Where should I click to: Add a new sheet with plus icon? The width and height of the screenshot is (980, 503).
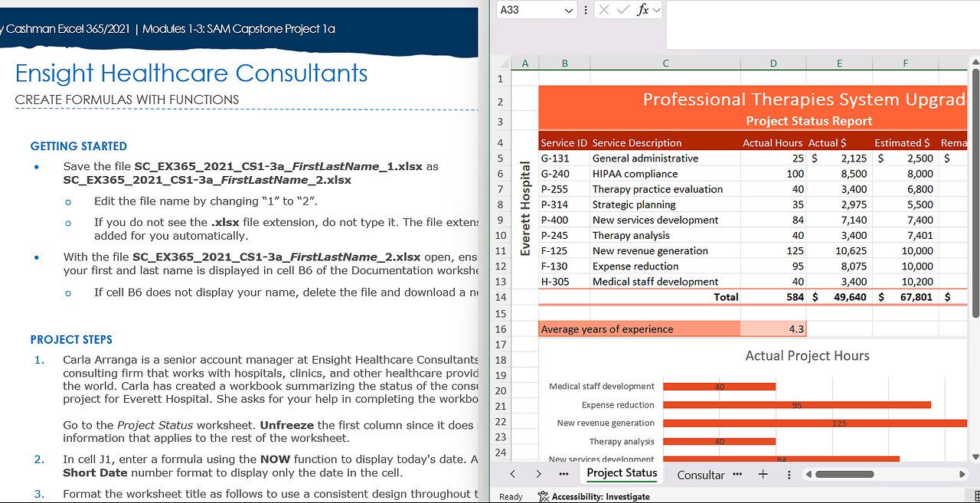click(x=763, y=475)
